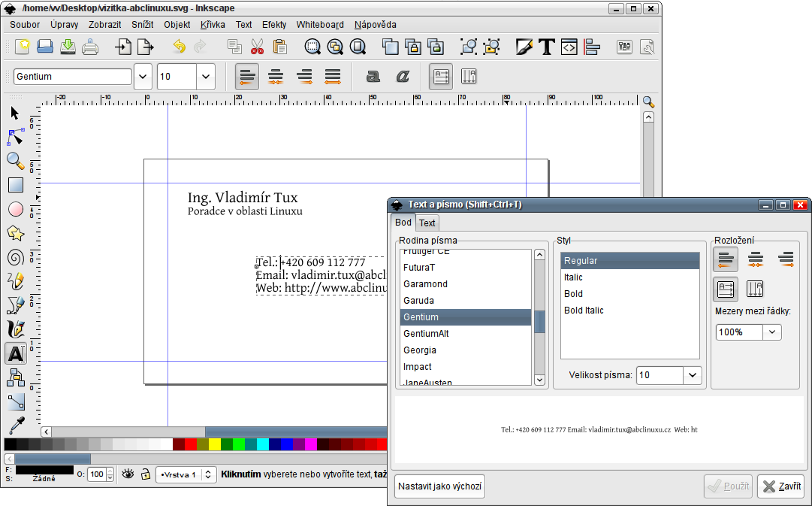Open Fill and Stroke dialog icon
The height and width of the screenshot is (506, 812).
point(524,47)
